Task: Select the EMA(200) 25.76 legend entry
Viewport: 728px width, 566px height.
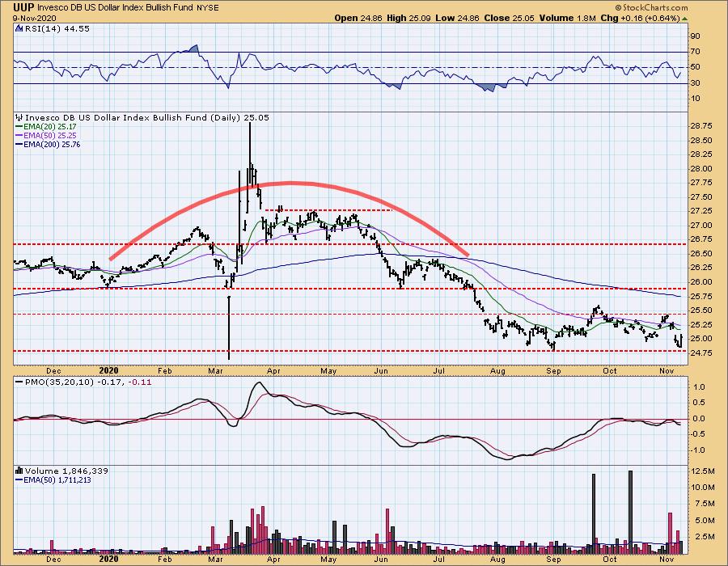Action: [x=48, y=144]
